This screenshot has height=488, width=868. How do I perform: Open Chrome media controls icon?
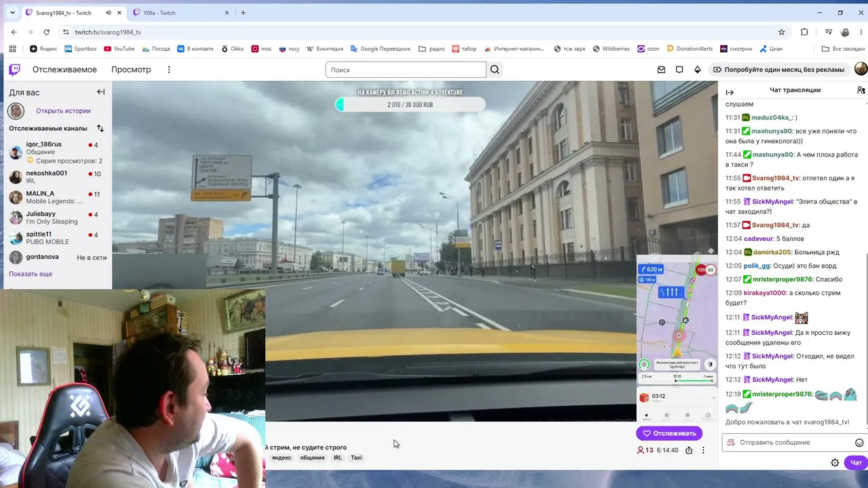coord(829,32)
